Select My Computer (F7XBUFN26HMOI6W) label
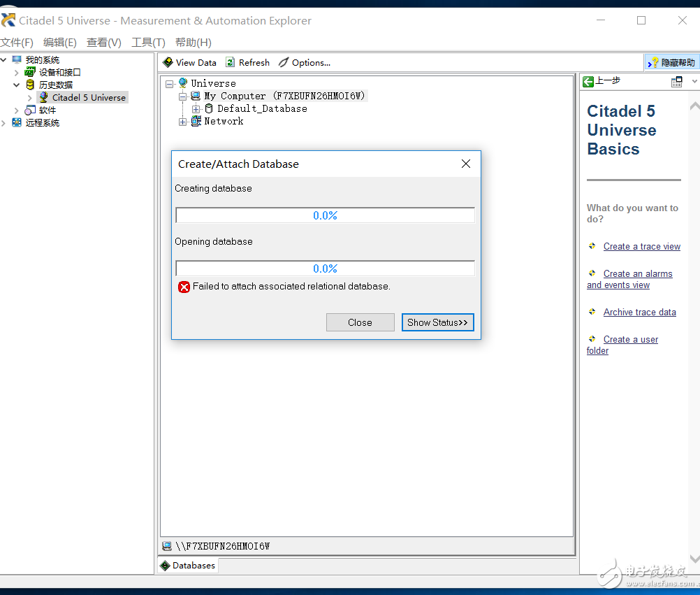The height and width of the screenshot is (595, 700). click(284, 96)
